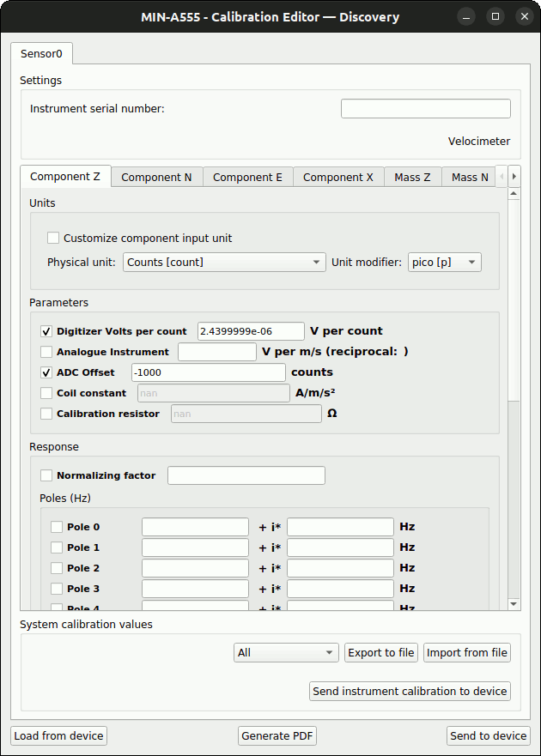Switch to the Component E tab
Screen dimensions: 541x756
(x=247, y=178)
